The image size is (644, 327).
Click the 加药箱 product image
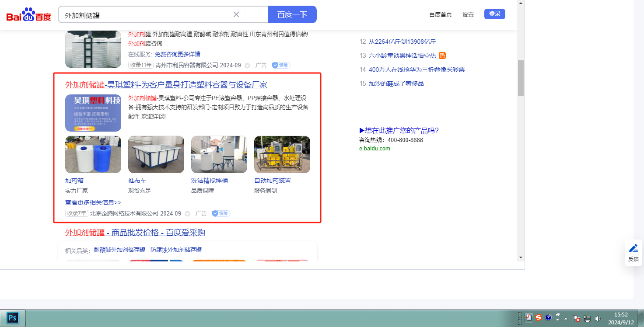click(93, 154)
